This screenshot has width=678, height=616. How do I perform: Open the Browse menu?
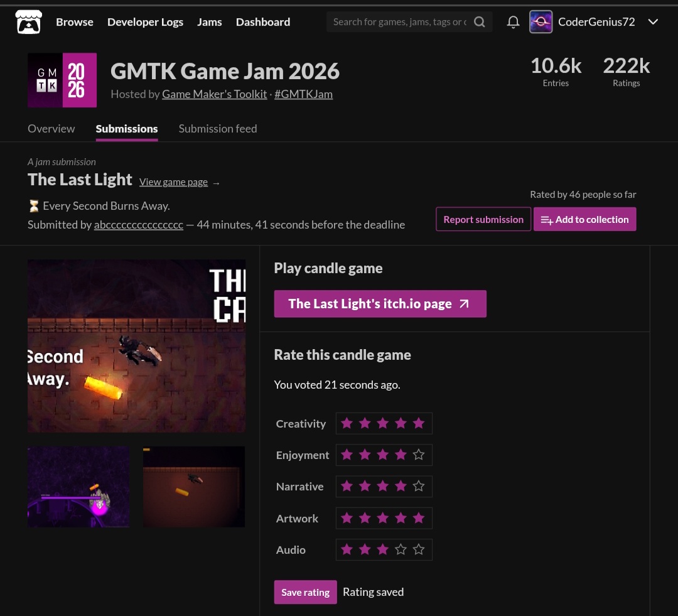74,22
